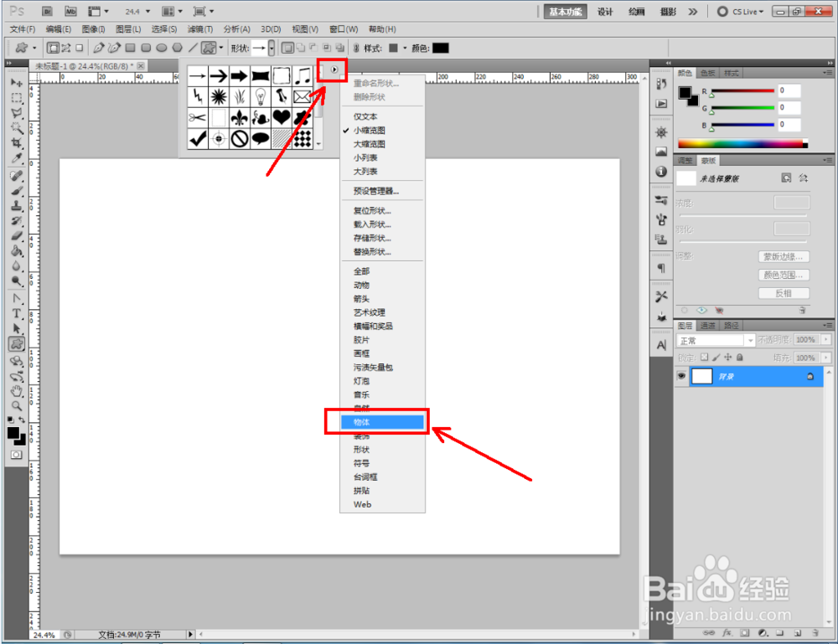Screen dimensions: 838x644
Task: Open the 样式 style picker dropdown
Action: click(405, 48)
